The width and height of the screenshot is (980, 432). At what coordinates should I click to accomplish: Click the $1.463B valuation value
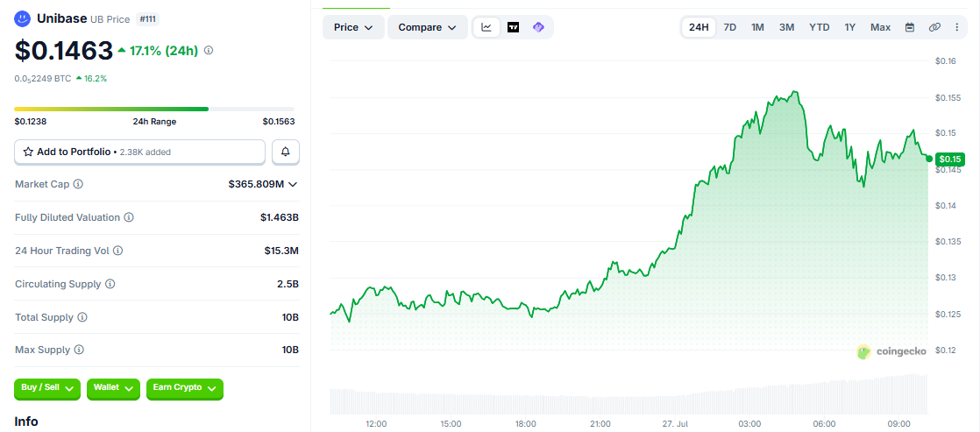(280, 217)
